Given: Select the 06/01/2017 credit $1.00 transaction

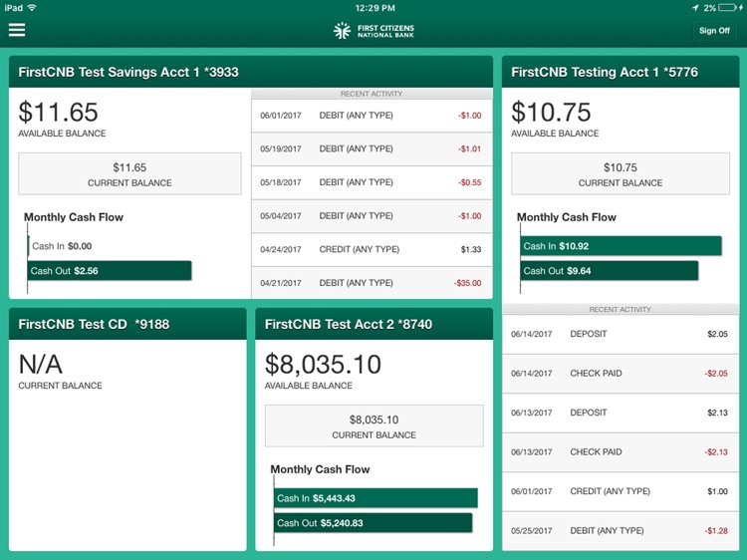Looking at the screenshot, I should pos(621,491).
